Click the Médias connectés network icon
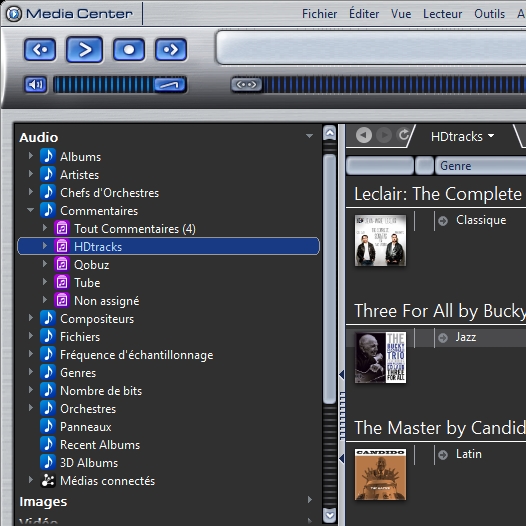Viewport: 526px width, 526px height. 48,480
